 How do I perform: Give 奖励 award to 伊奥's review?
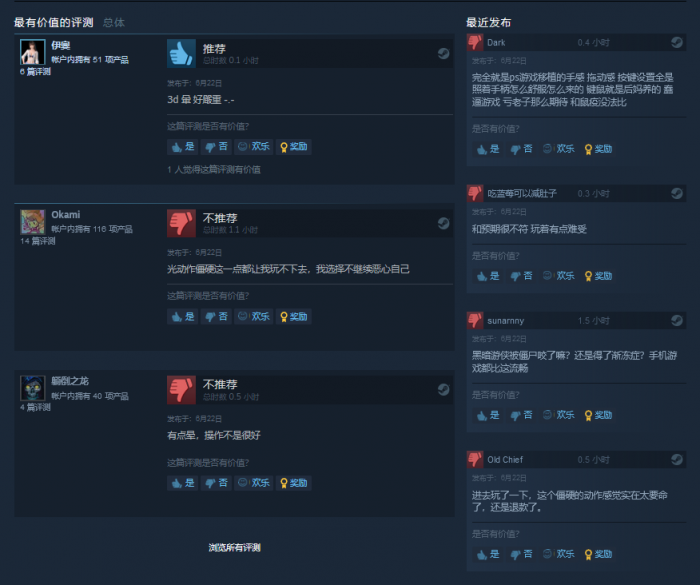coord(293,146)
